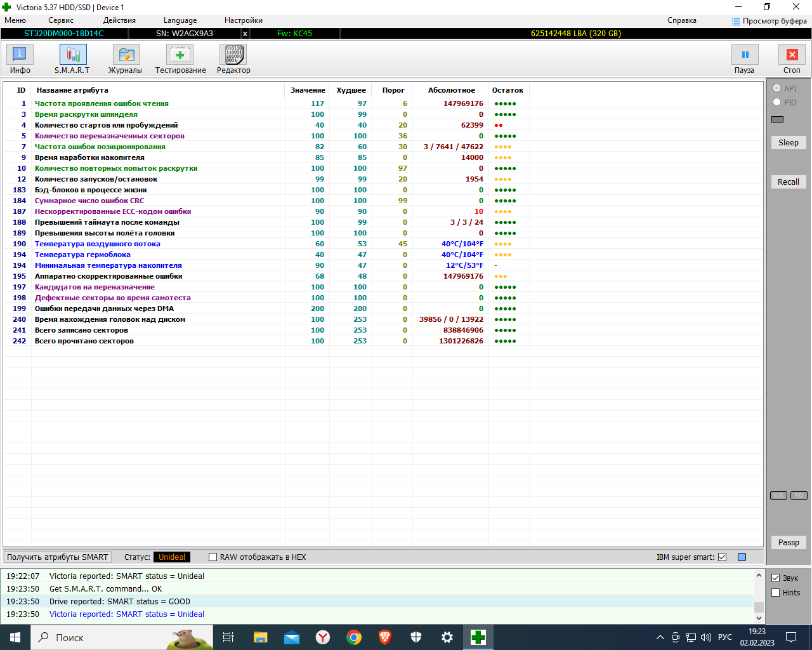Click the Passp button
Viewport: 812px width, 650px height.
789,543
